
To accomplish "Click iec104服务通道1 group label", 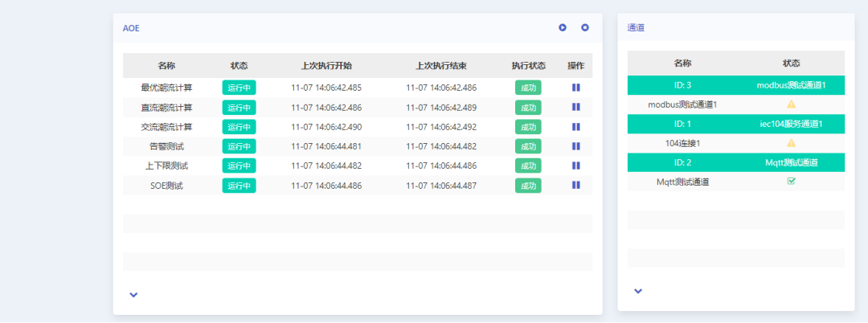I will click(791, 124).
